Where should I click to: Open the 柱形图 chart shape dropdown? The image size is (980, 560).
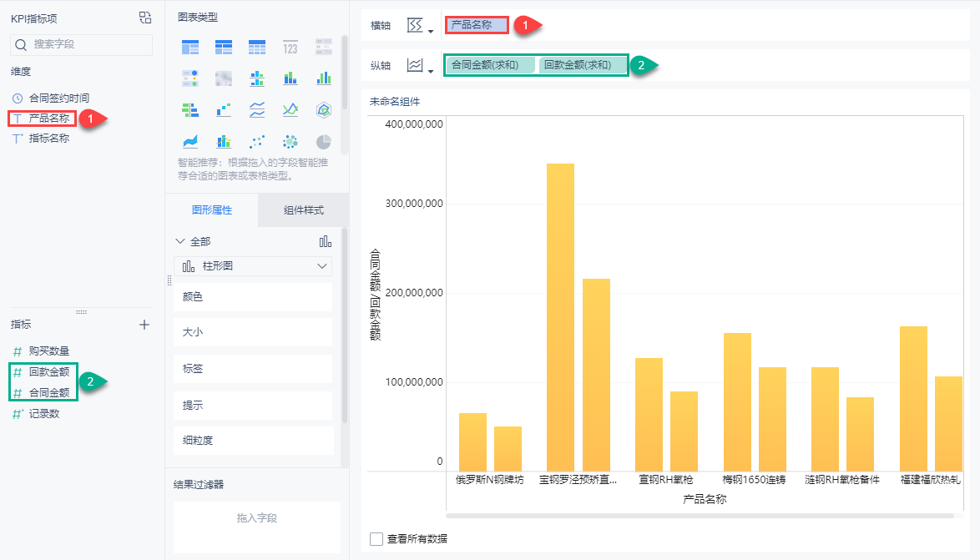tap(253, 266)
